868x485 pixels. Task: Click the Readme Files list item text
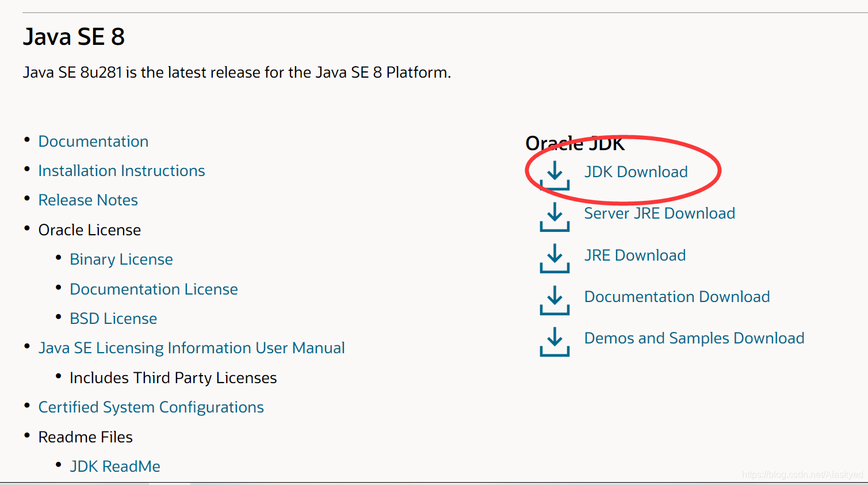pyautogui.click(x=85, y=437)
